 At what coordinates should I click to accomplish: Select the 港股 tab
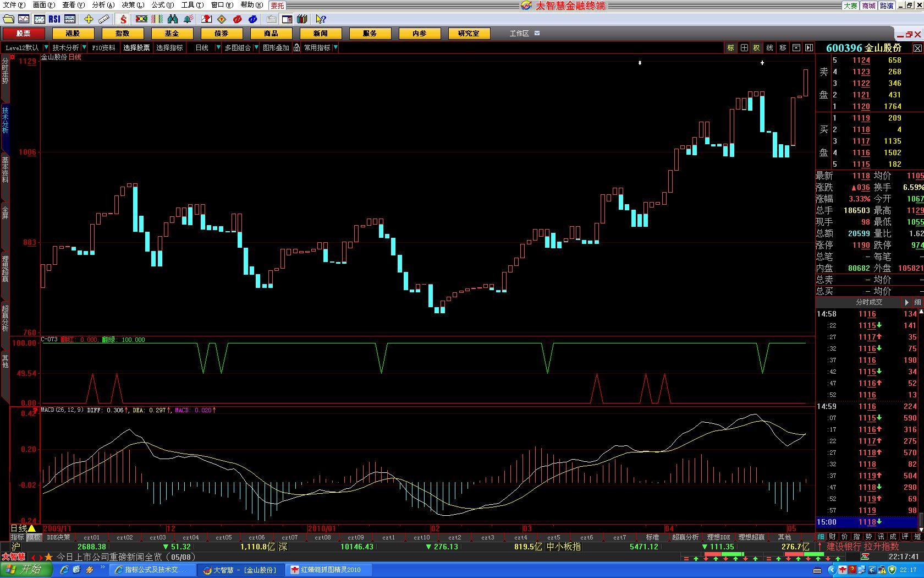pyautogui.click(x=73, y=34)
